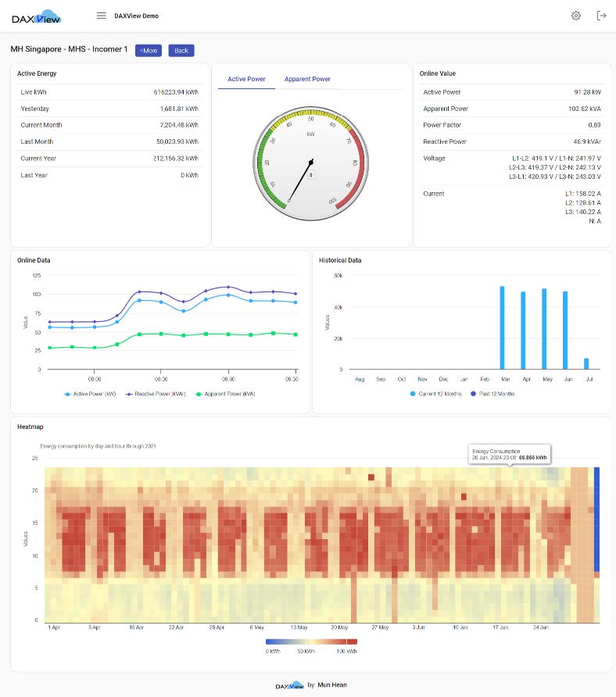
Task: Click the DAXView logo in header
Action: coord(36,17)
